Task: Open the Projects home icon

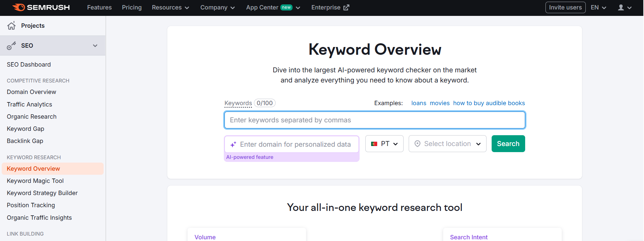Action: pyautogui.click(x=12, y=26)
